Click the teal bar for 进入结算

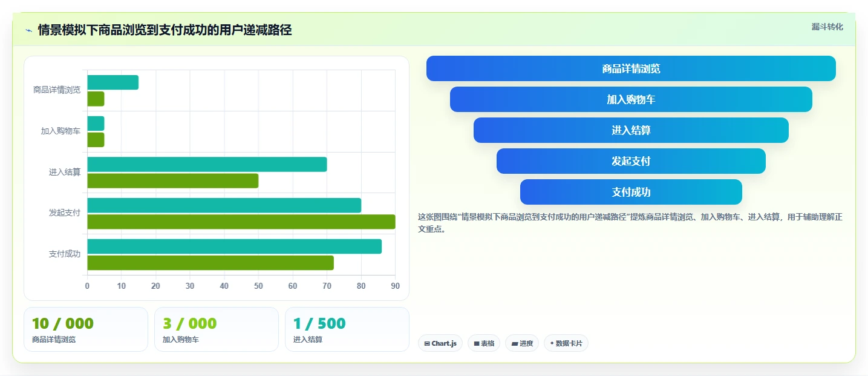[x=207, y=164]
